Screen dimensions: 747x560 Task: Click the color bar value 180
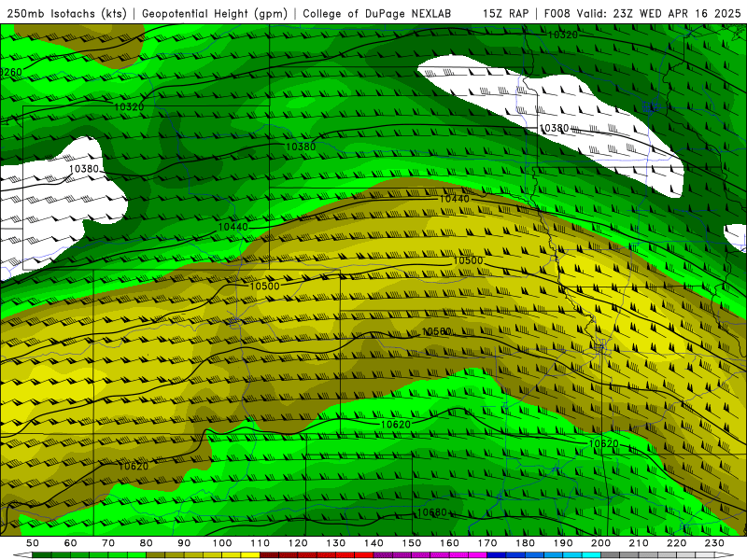click(525, 543)
